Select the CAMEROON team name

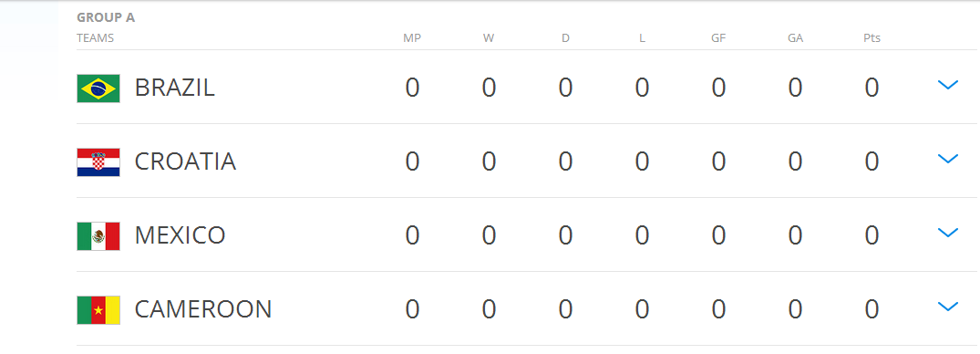[x=203, y=309]
